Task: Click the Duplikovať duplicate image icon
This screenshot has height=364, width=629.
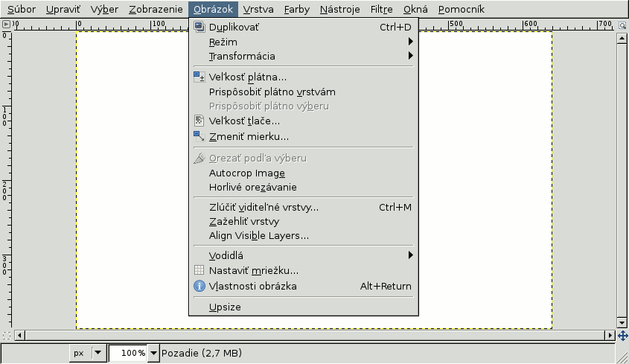Action: pos(199,27)
